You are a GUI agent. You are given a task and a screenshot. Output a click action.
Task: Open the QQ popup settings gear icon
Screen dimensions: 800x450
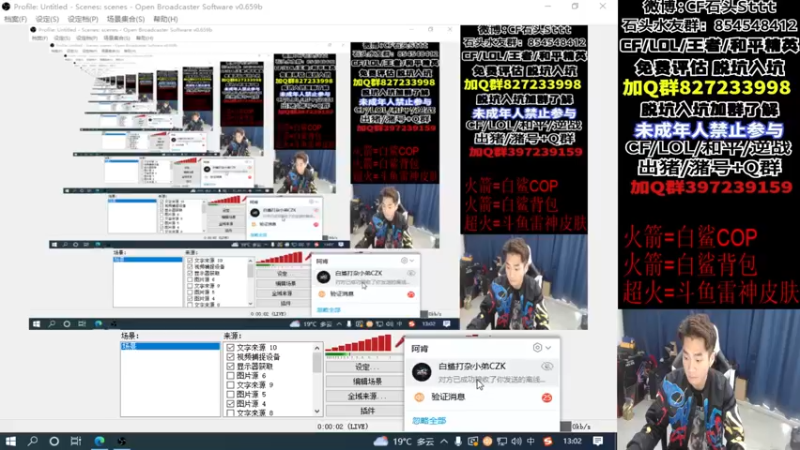click(537, 347)
